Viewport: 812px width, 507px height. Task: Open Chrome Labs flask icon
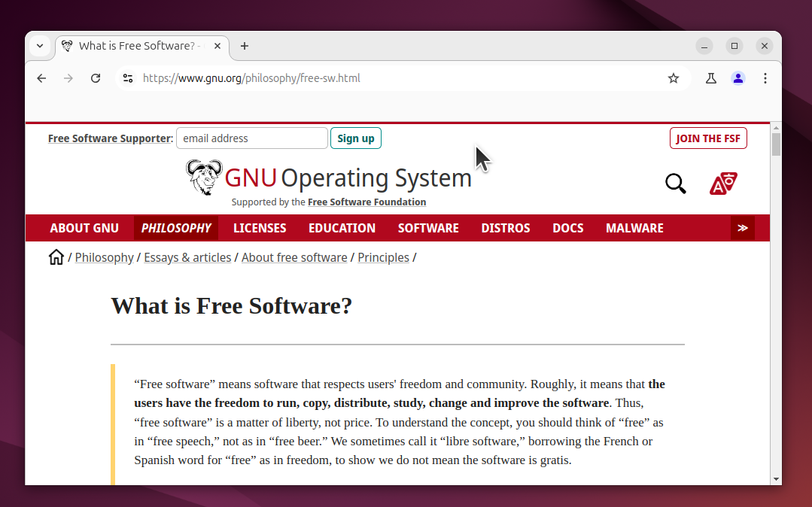pos(711,78)
